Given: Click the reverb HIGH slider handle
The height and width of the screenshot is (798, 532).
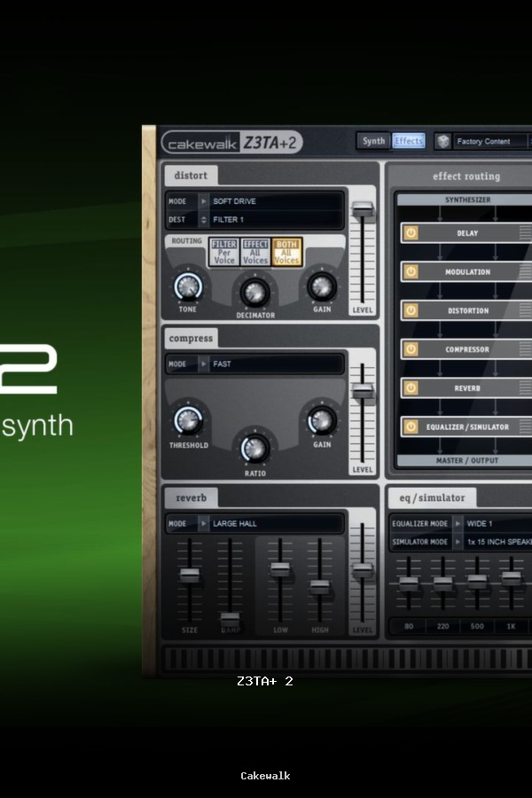Looking at the screenshot, I should [x=320, y=587].
